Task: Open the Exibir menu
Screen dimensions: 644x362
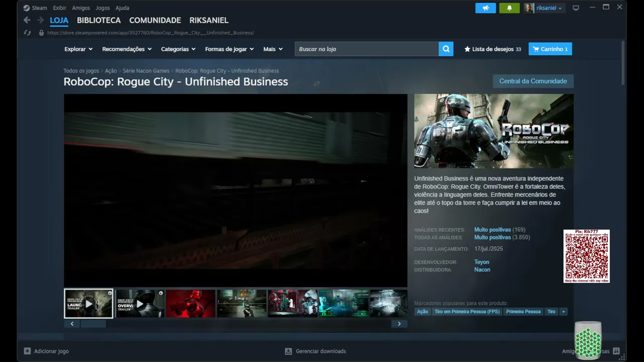Action: point(59,8)
